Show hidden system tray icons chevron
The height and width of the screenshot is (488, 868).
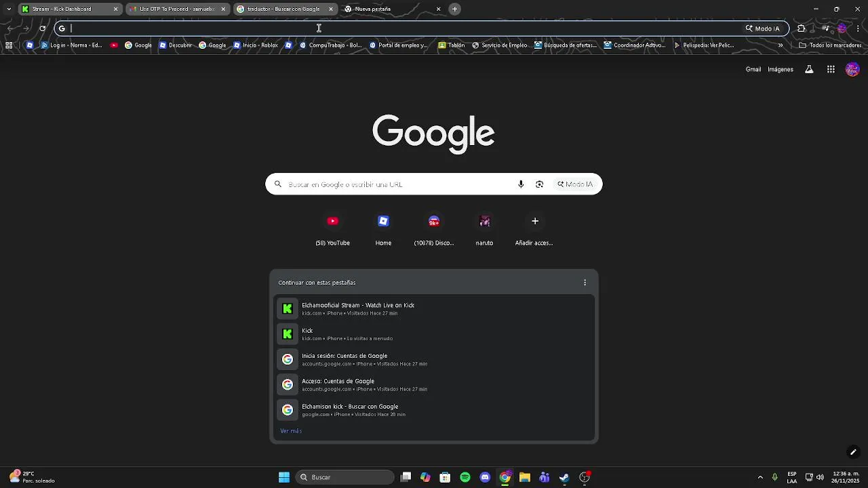(760, 477)
